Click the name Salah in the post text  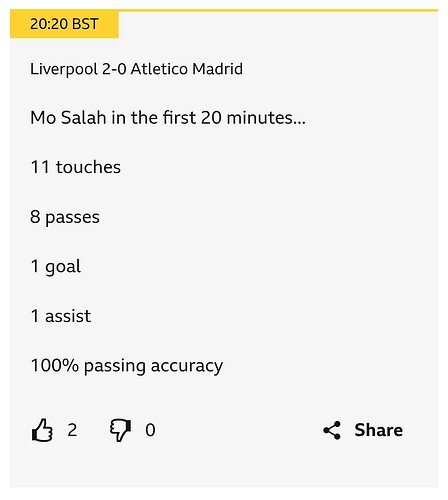pyautogui.click(x=84, y=118)
